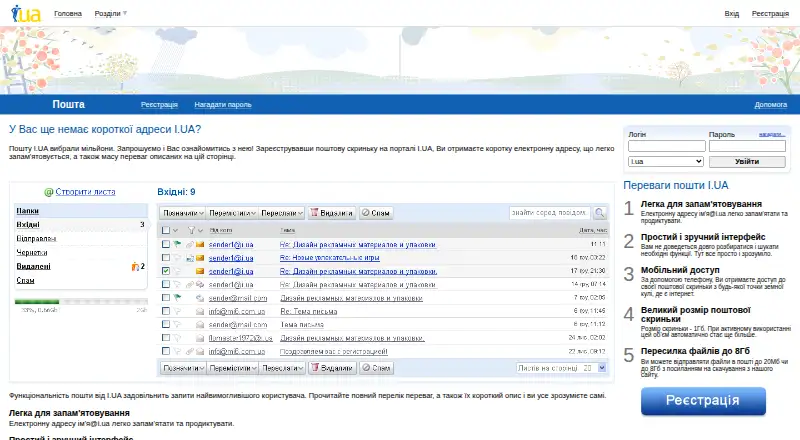800x440 pixels.
Task: Open the i.ua domain select in login form
Action: (x=666, y=161)
